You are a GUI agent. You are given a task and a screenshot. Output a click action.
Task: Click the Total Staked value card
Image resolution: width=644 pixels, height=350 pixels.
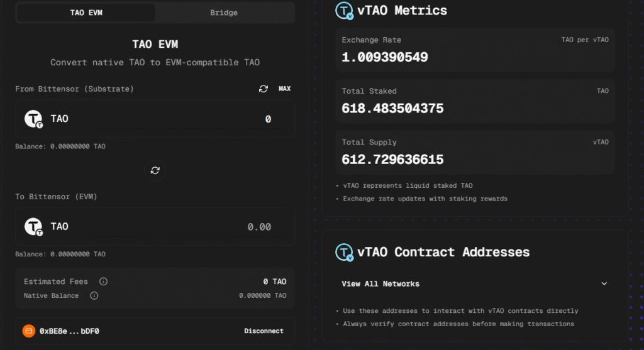click(475, 101)
